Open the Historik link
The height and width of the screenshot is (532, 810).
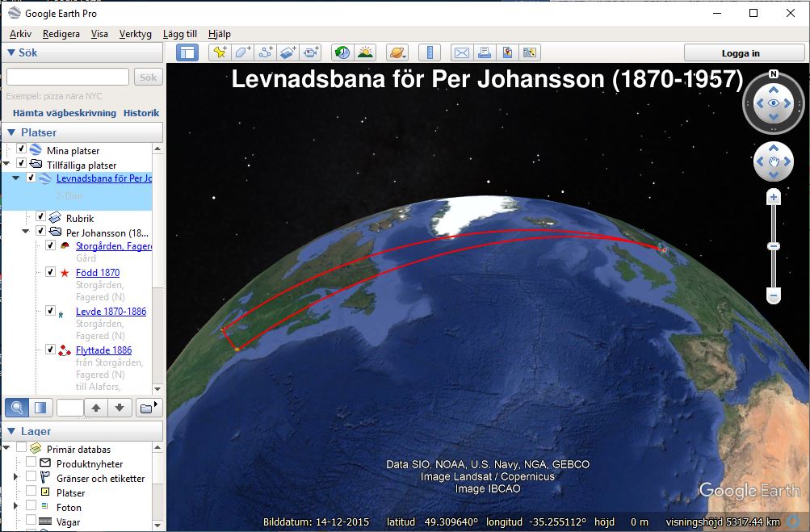click(x=141, y=113)
